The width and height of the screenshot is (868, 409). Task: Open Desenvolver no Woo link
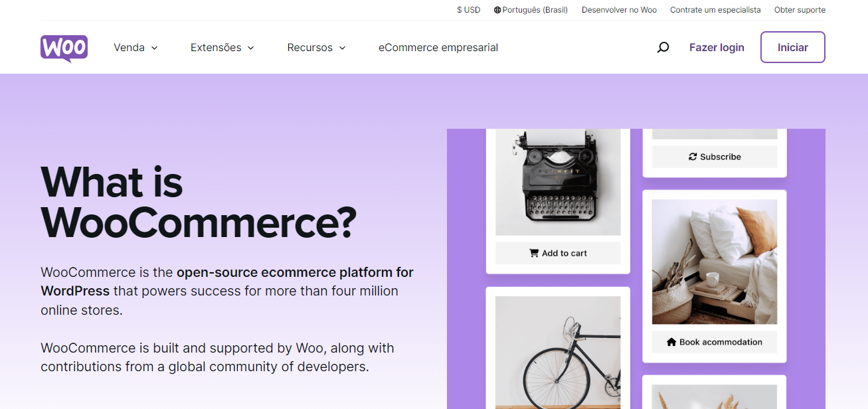pyautogui.click(x=619, y=10)
